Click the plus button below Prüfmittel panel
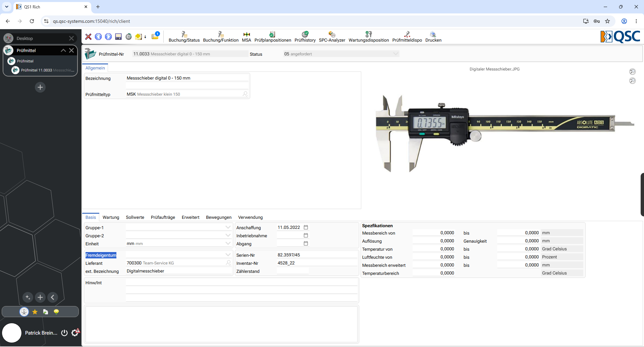Image resolution: width=644 pixels, height=347 pixels. pos(40,87)
